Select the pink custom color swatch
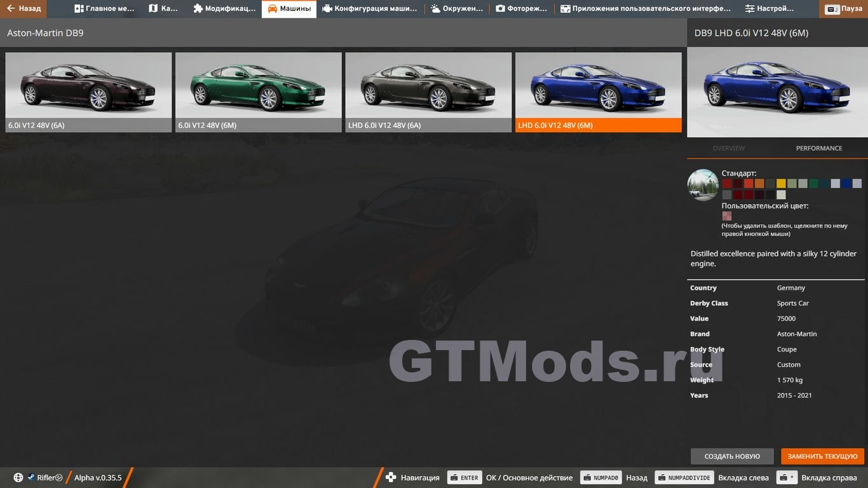Viewport: 868px width, 488px height. 727,216
